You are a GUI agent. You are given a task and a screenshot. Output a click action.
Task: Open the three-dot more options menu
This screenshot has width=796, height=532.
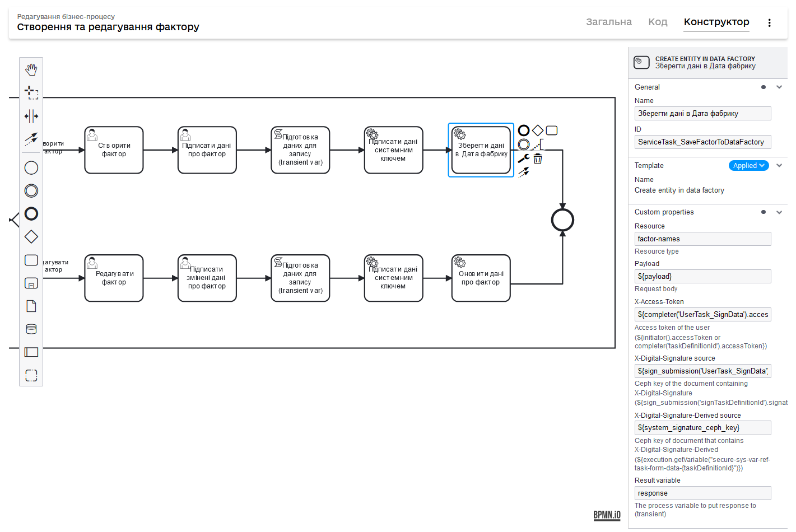coord(769,23)
